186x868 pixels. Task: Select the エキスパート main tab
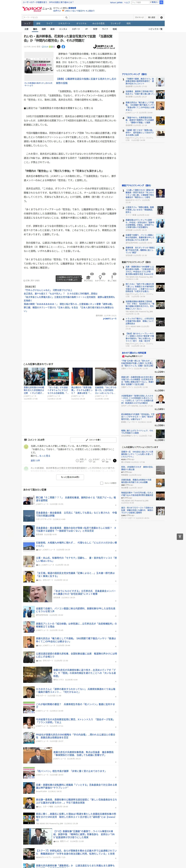pos(64,24)
